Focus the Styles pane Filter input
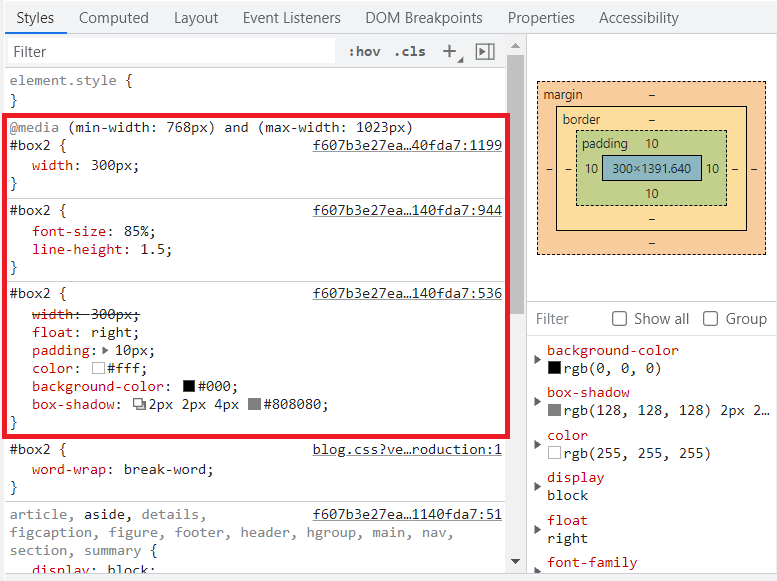The height and width of the screenshot is (581, 777). click(171, 52)
